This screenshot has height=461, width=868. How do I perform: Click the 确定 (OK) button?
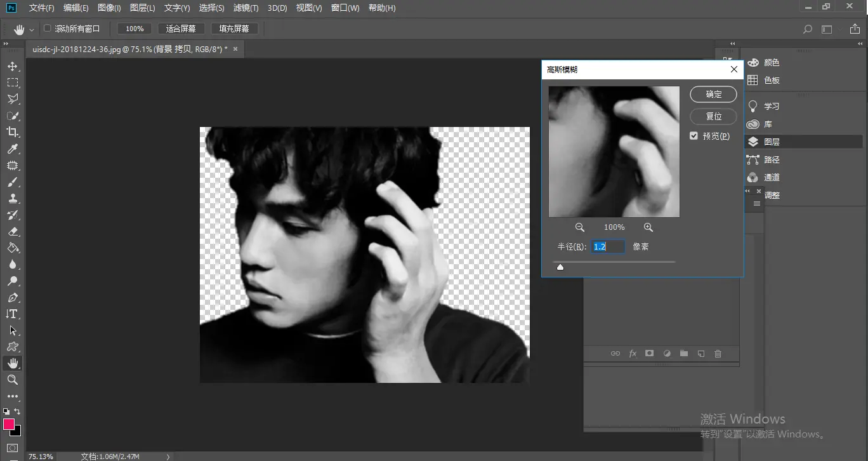(x=713, y=94)
